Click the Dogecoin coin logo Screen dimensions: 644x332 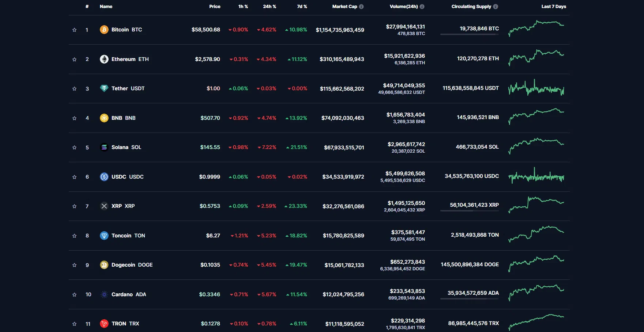coord(104,265)
